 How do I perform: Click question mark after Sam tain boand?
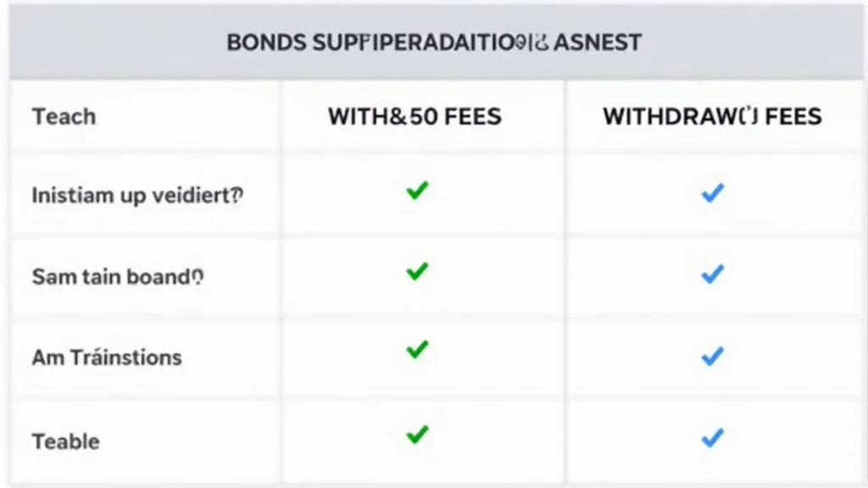(x=198, y=276)
